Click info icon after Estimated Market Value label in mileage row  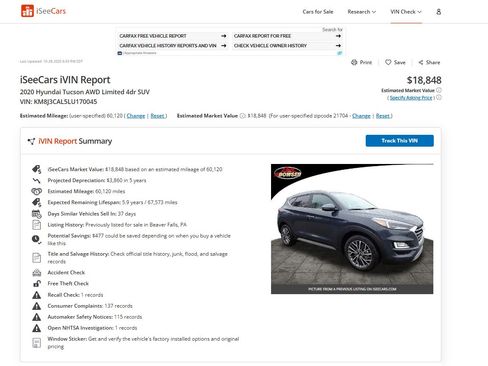tap(243, 116)
